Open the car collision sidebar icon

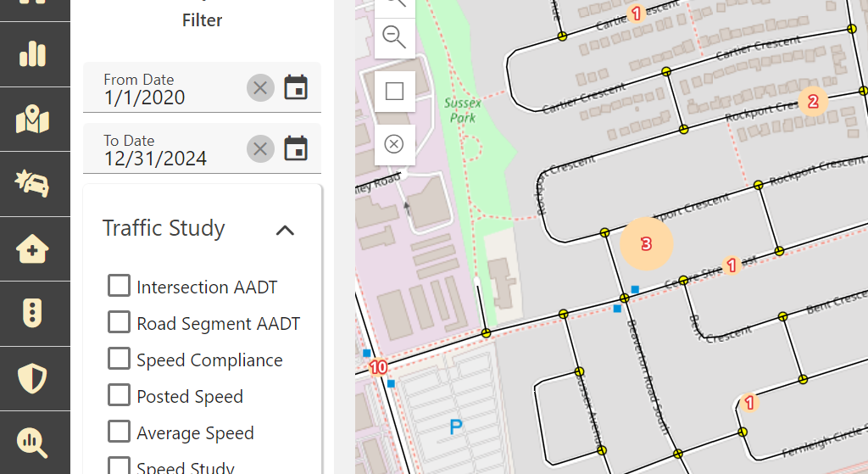click(x=33, y=183)
